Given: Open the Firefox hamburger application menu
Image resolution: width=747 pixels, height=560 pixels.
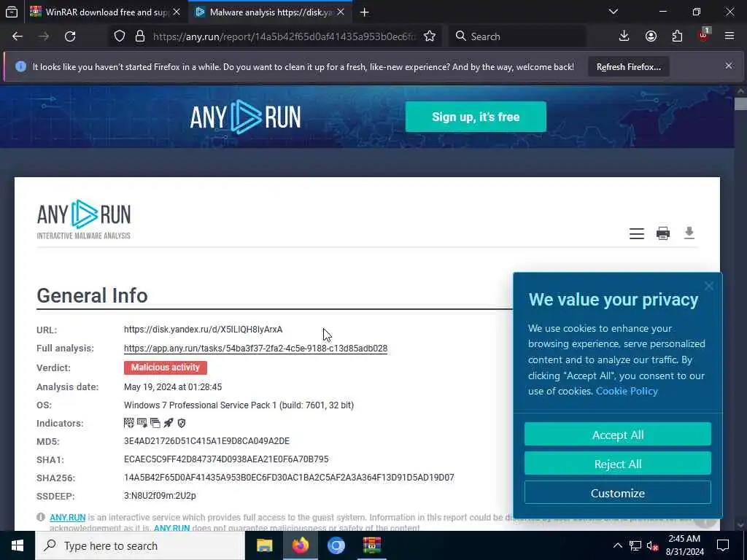Looking at the screenshot, I should point(729,36).
